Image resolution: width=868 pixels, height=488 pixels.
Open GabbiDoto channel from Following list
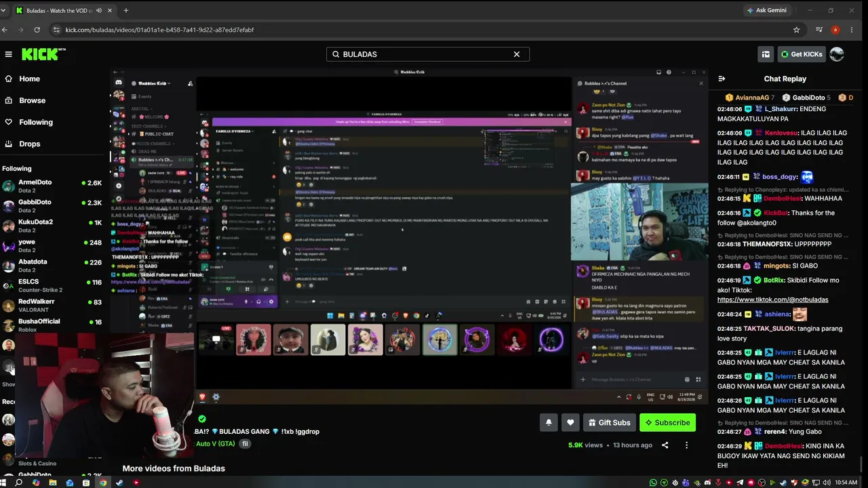point(52,206)
